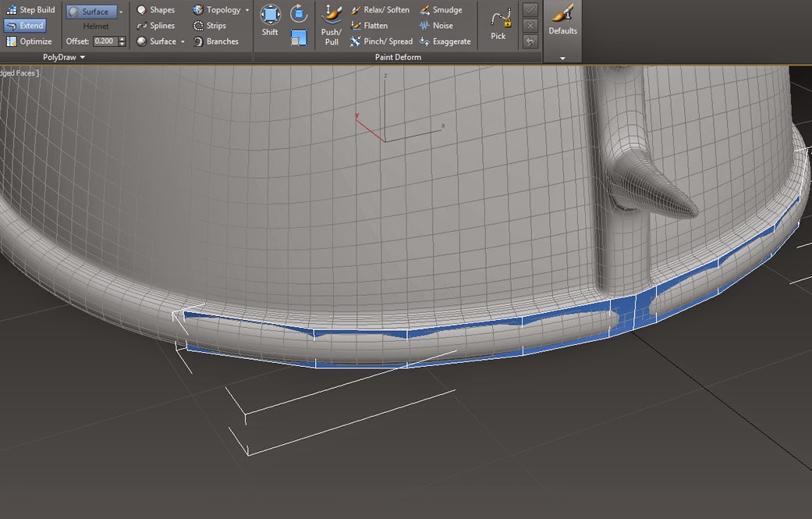This screenshot has width=812, height=519.
Task: Select the Relax/Soften brush
Action: tap(380, 10)
